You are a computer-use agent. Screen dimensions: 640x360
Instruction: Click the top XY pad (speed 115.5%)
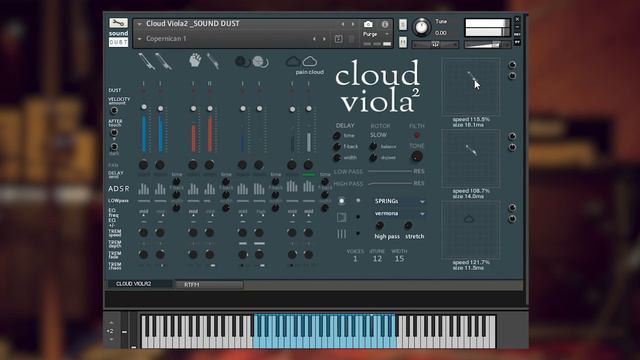pyautogui.click(x=471, y=87)
